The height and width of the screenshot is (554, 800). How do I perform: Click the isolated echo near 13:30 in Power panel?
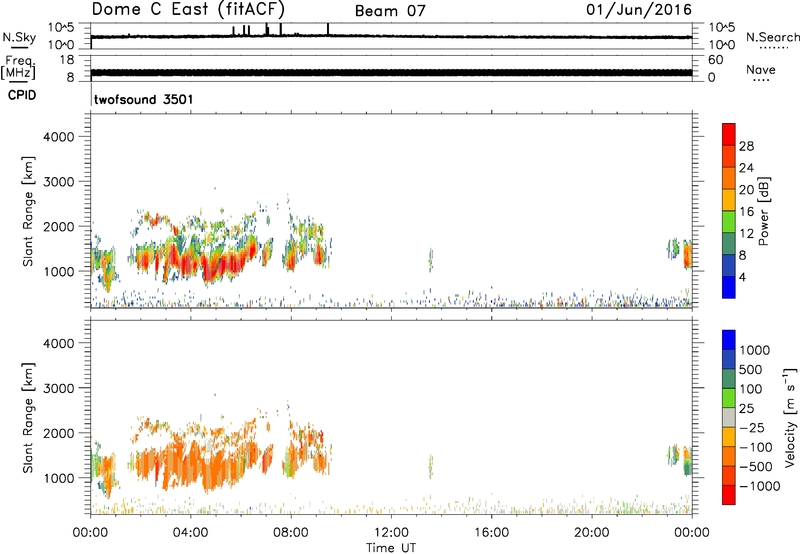pyautogui.click(x=431, y=260)
